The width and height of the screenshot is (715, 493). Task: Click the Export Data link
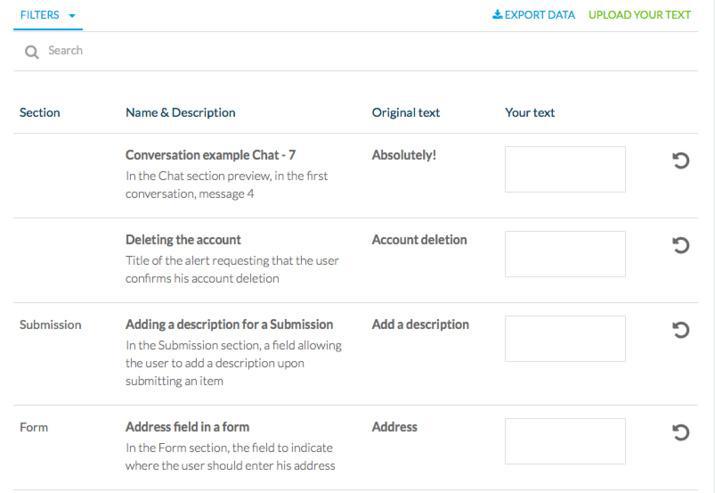tap(534, 15)
